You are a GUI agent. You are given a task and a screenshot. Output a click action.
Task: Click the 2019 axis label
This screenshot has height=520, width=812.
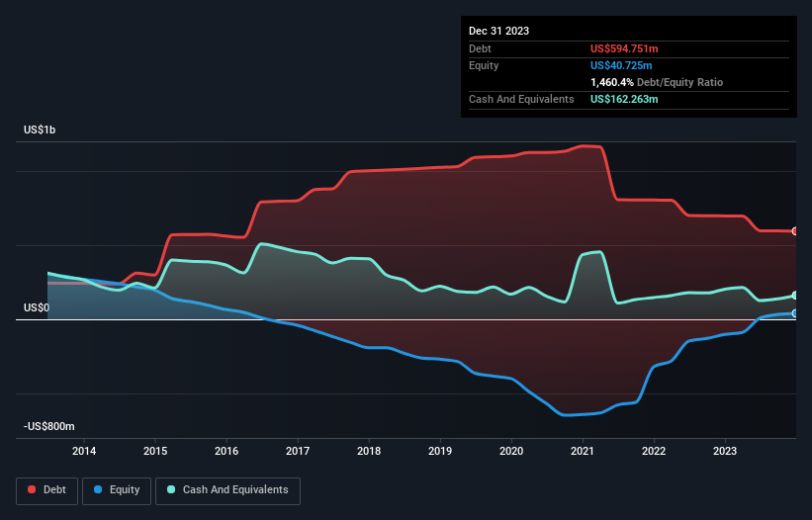click(440, 451)
